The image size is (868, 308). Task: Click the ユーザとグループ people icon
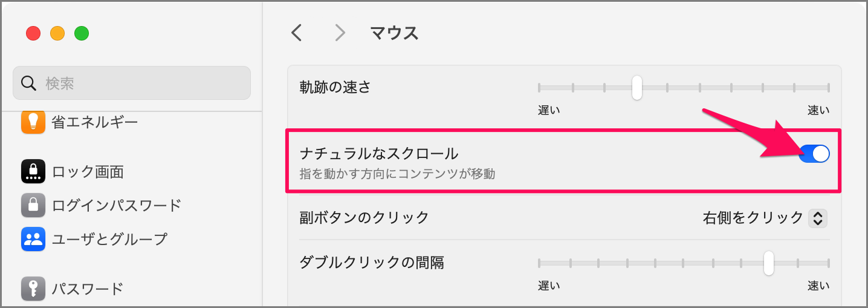click(x=33, y=239)
